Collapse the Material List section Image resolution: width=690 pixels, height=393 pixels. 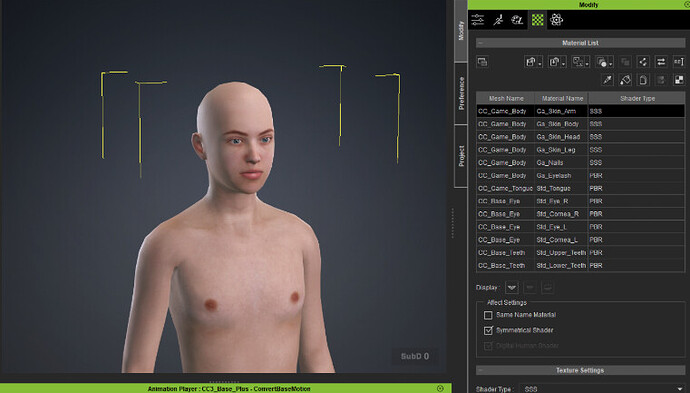(x=481, y=43)
